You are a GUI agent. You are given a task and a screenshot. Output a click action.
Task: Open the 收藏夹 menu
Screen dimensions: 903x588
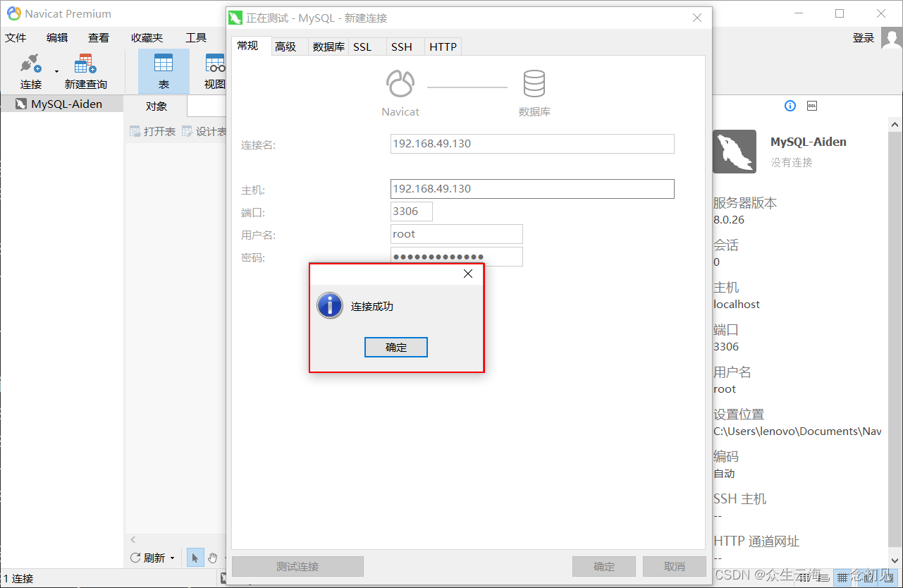147,38
